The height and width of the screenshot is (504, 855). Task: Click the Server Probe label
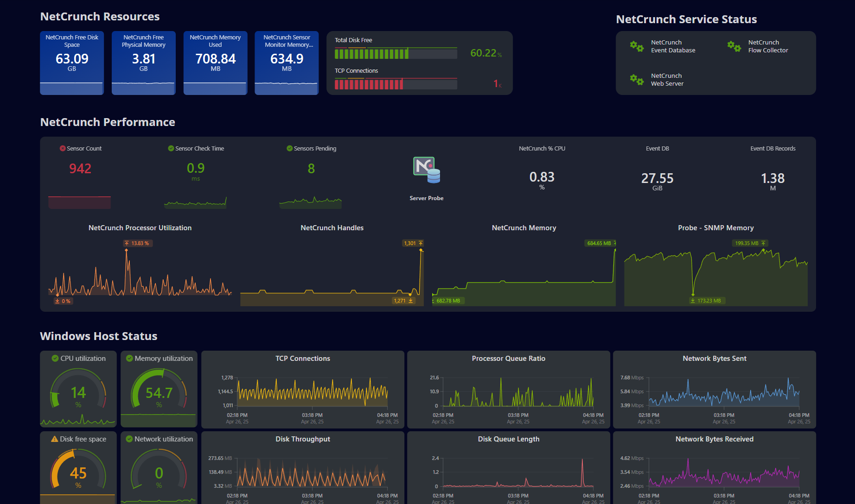tap(427, 198)
